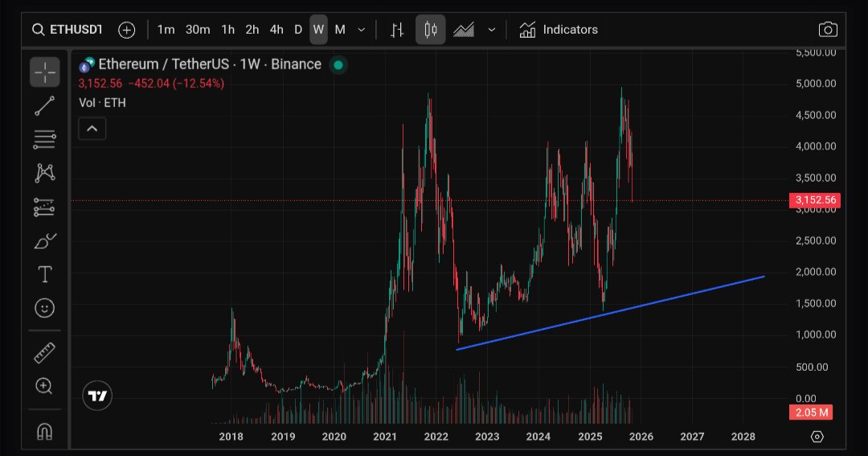Open the ETHUSDT symbol search
Image resolution: width=868 pixels, height=456 pixels.
tap(68, 30)
